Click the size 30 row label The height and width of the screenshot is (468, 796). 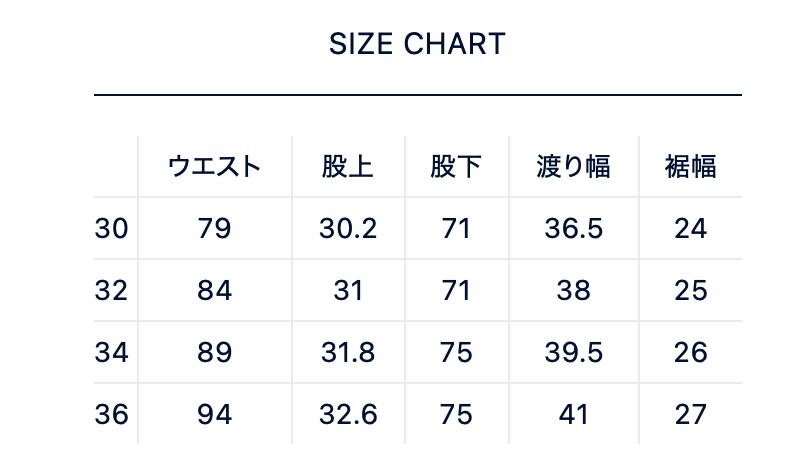pyautogui.click(x=111, y=229)
